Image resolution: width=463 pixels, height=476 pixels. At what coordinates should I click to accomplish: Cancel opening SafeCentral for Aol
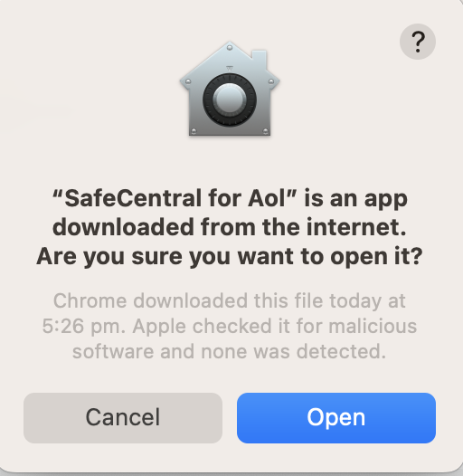pyautogui.click(x=123, y=418)
